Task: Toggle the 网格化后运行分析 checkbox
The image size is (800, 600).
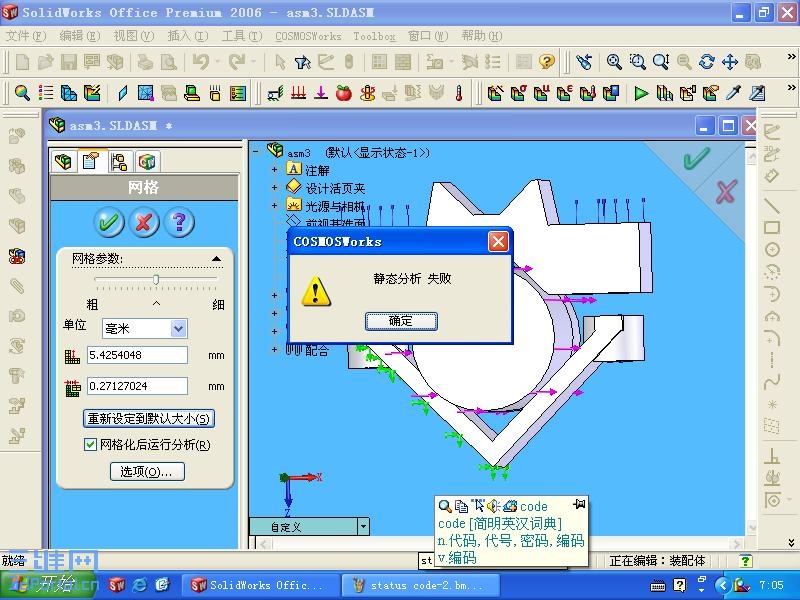Action: [x=90, y=444]
